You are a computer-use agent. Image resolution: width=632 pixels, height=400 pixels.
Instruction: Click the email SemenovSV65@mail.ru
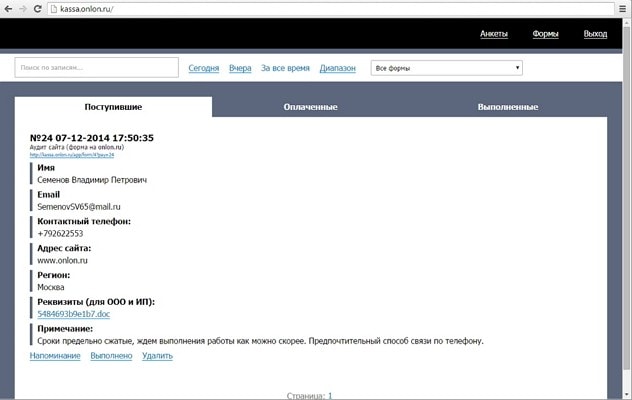(x=79, y=206)
